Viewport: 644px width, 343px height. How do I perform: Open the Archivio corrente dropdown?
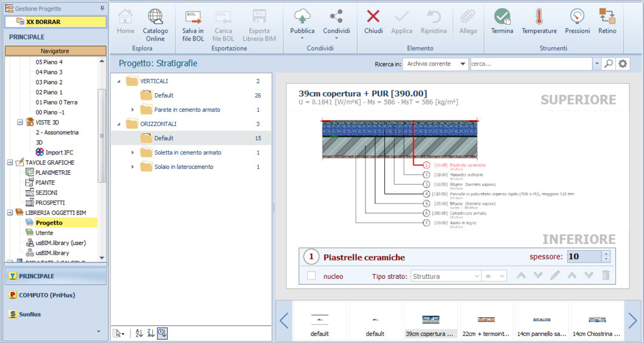tap(436, 64)
